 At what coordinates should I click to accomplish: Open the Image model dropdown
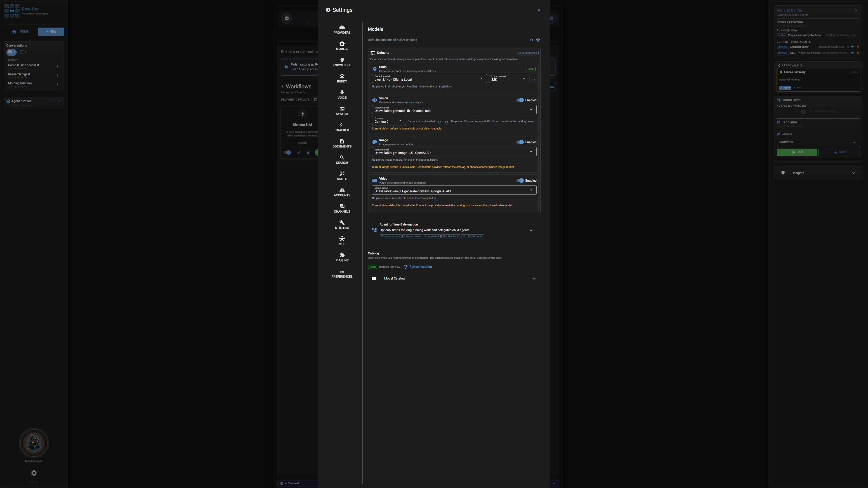click(x=454, y=152)
